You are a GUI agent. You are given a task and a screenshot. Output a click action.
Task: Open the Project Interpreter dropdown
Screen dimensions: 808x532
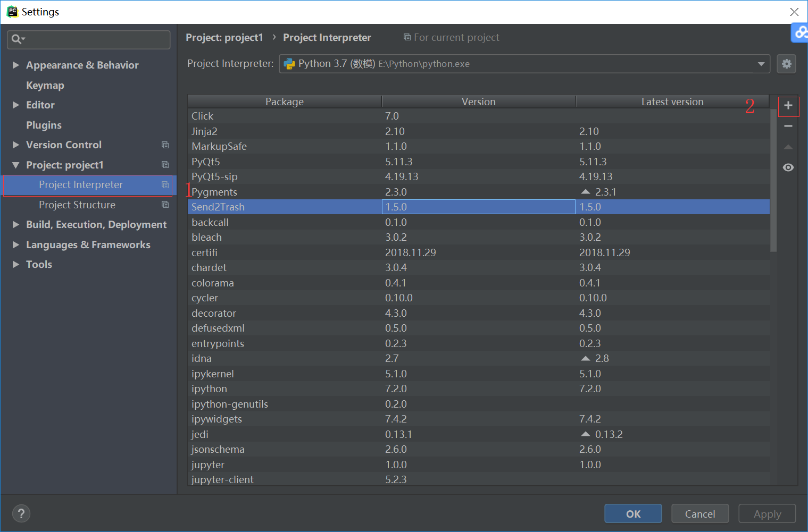[x=761, y=64]
